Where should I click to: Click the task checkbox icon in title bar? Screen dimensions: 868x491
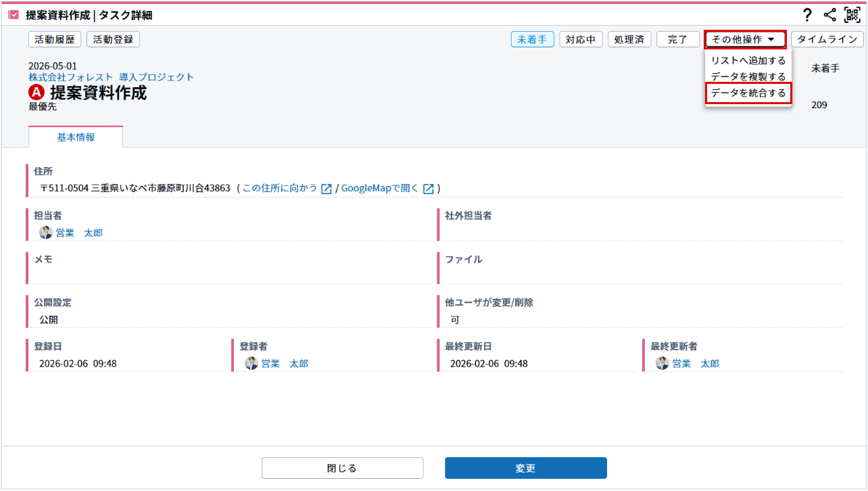point(14,15)
